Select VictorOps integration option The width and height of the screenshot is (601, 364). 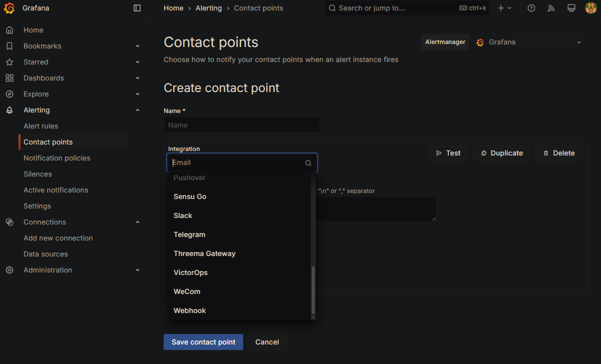[238, 272]
